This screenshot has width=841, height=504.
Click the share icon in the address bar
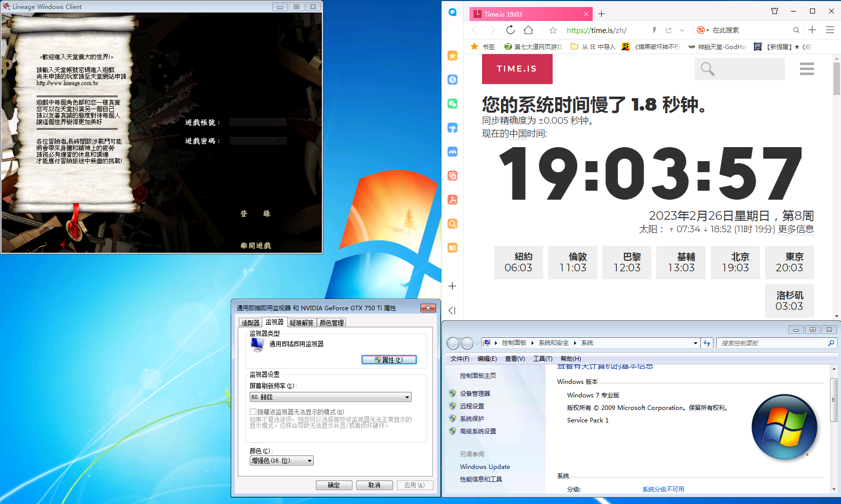668,30
